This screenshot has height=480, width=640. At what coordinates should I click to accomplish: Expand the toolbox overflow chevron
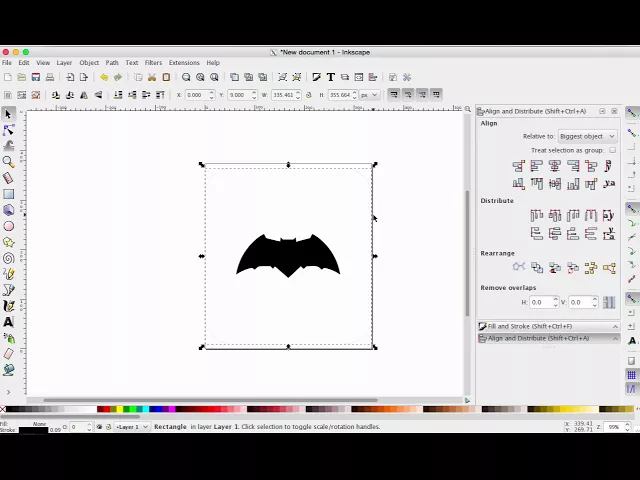[x=8, y=392]
